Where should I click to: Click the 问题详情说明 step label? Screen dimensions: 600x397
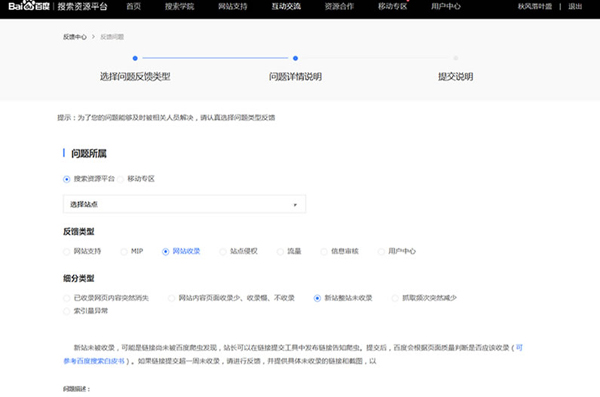[295, 77]
